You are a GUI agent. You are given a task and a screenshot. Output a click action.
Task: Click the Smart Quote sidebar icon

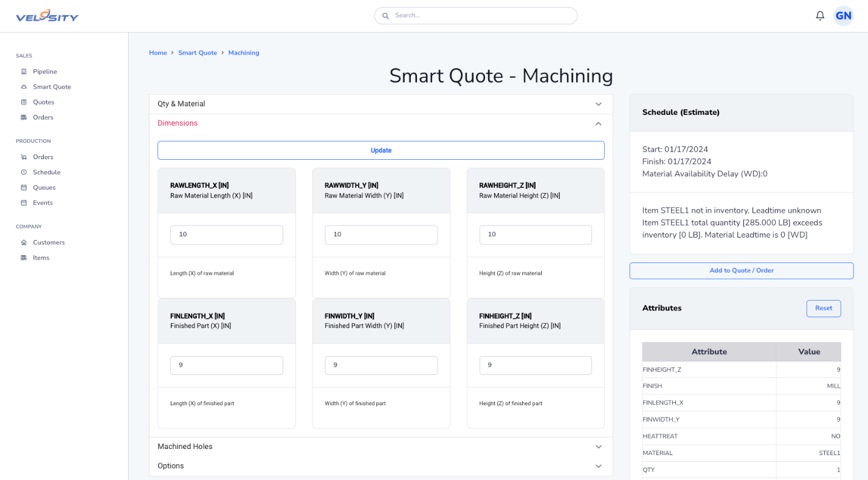coord(24,87)
